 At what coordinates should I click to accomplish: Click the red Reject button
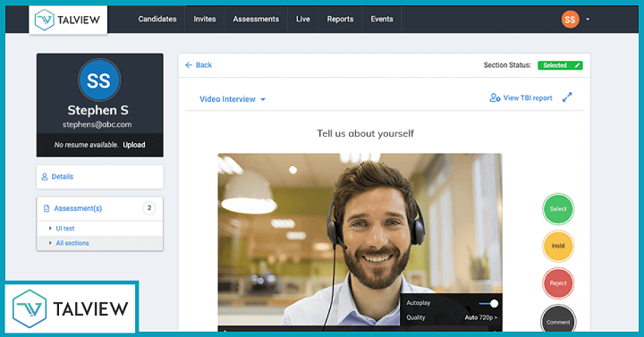coord(558,283)
